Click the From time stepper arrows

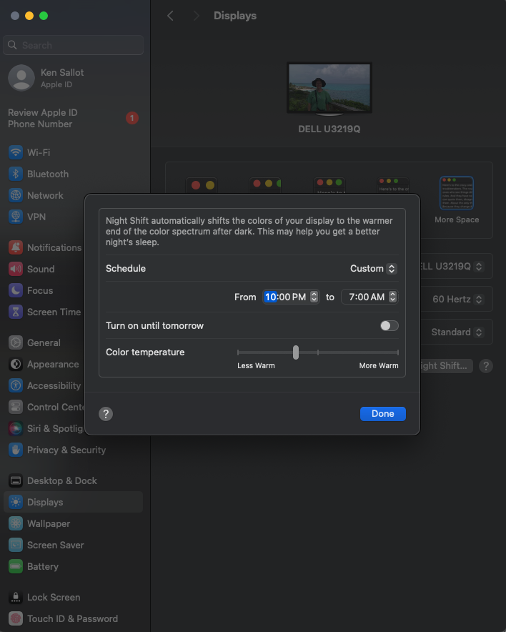click(314, 297)
